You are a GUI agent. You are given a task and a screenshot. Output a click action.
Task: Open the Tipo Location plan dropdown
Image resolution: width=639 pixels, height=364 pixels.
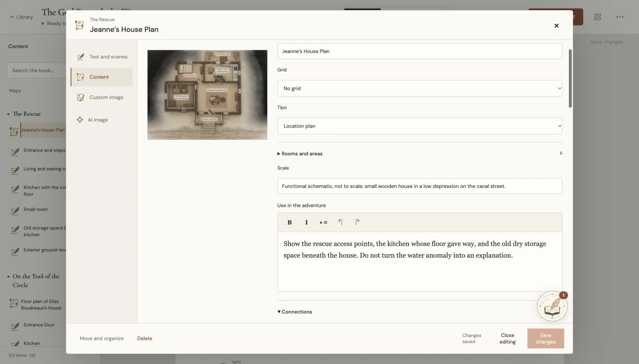click(420, 126)
